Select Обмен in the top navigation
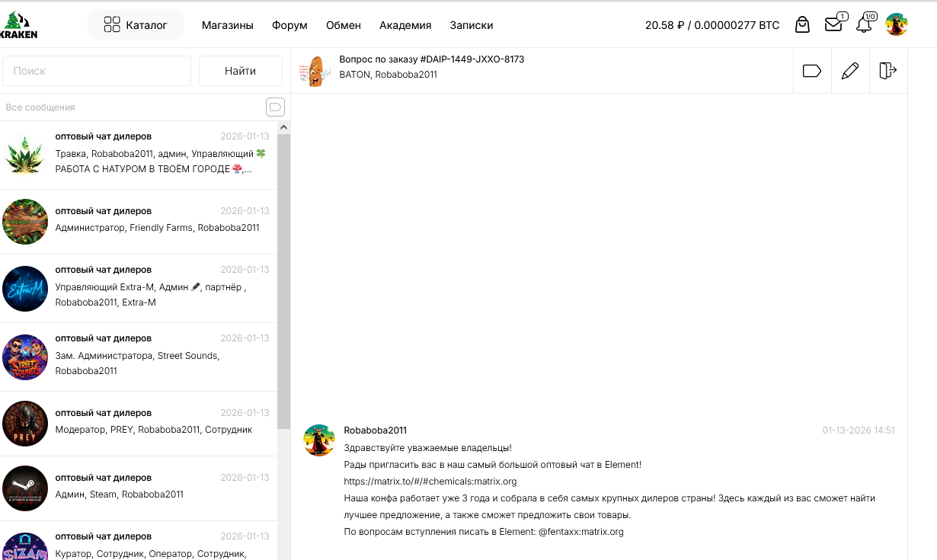The image size is (937, 560). click(344, 25)
